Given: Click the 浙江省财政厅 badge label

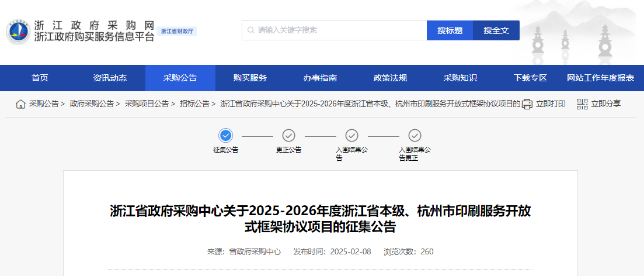Looking at the screenshot, I should (177, 31).
